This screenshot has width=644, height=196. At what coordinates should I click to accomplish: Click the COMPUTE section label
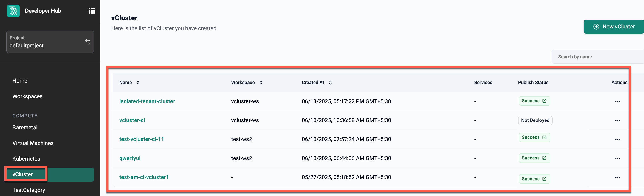click(25, 116)
